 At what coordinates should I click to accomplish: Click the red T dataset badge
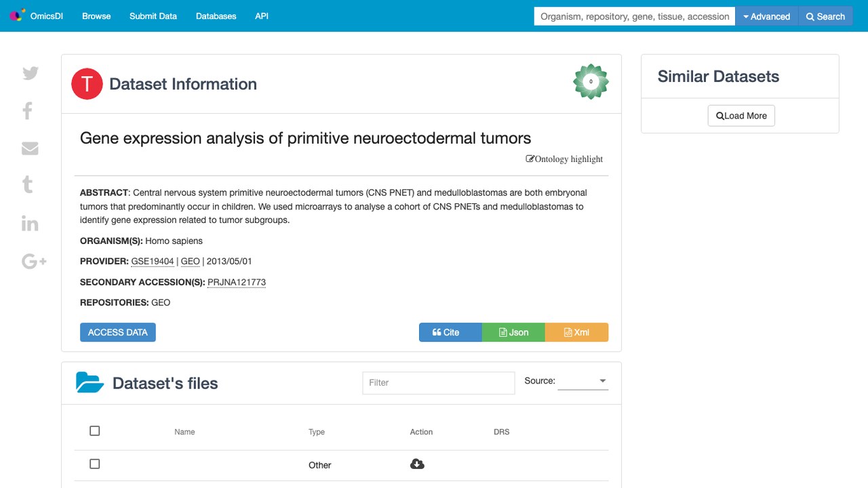(x=87, y=84)
